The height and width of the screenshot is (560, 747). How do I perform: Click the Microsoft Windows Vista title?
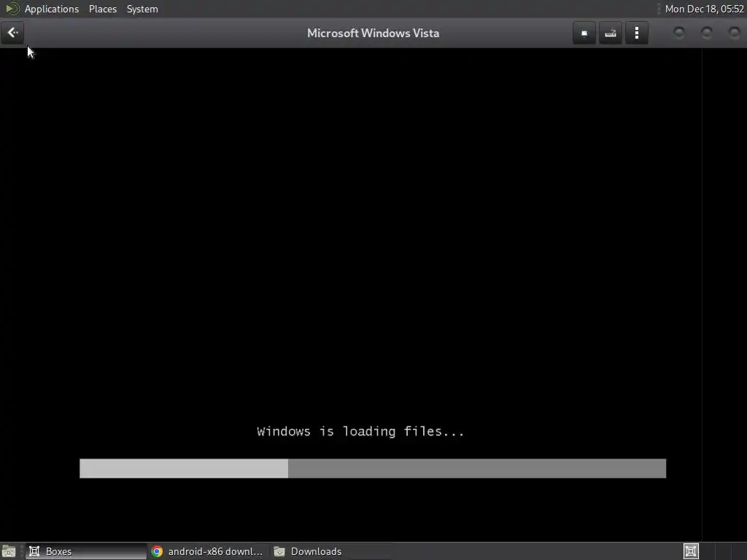[x=373, y=34]
